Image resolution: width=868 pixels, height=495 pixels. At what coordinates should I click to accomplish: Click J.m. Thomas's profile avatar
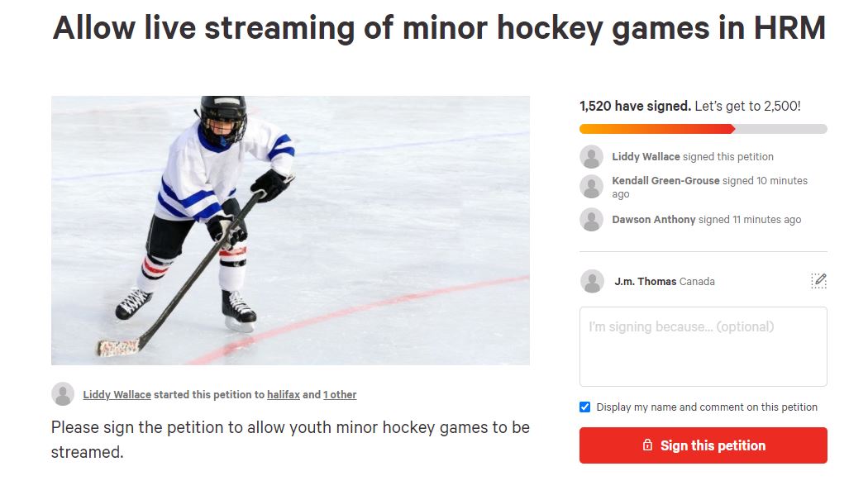click(x=592, y=281)
